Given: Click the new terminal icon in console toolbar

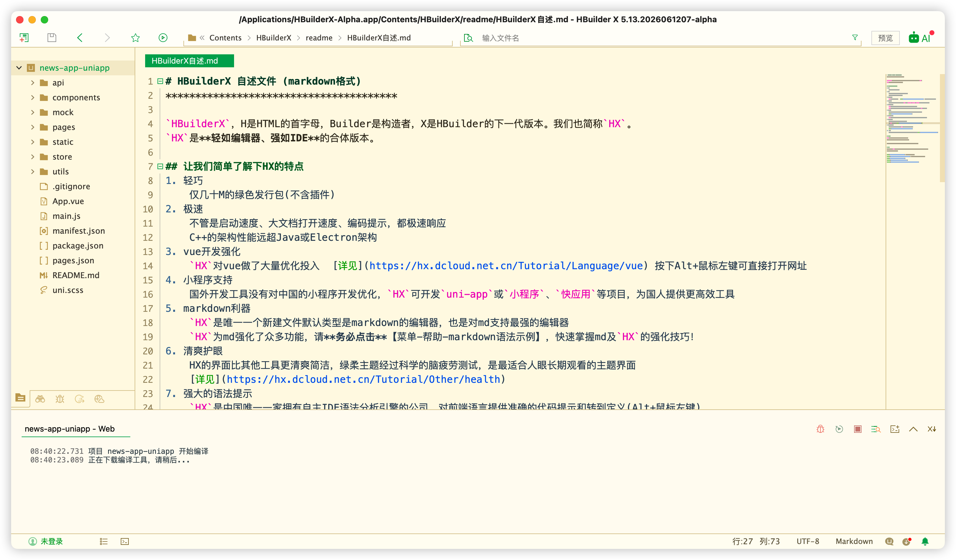Looking at the screenshot, I should tap(895, 429).
